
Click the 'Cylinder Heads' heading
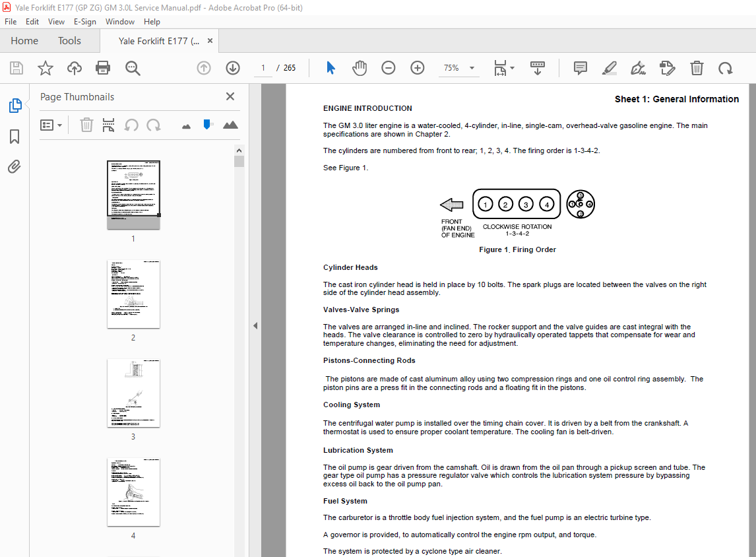[x=350, y=268]
